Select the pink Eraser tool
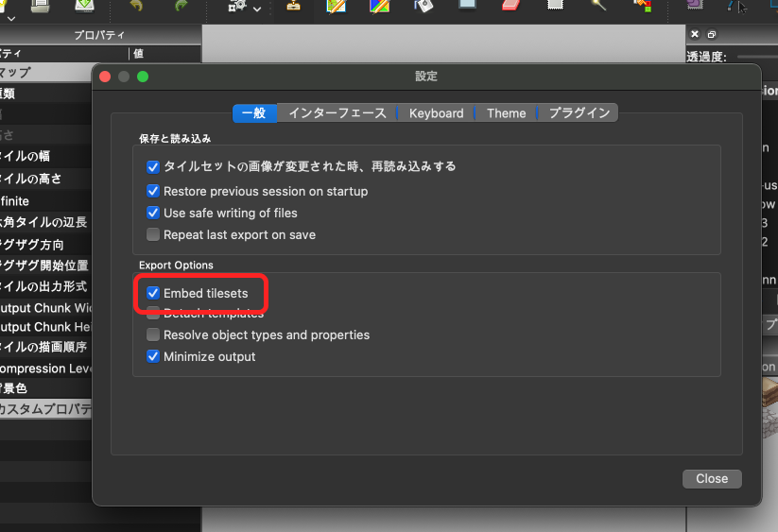 [x=511, y=5]
